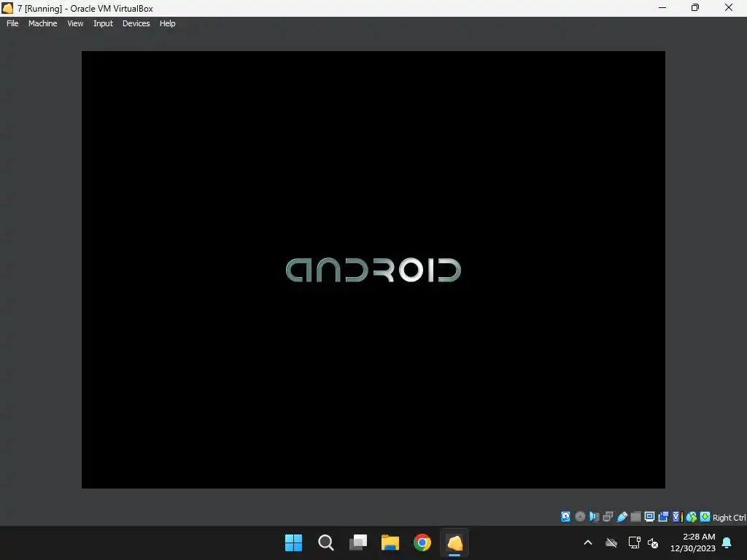Click the mouse integration indicator icon

(692, 517)
